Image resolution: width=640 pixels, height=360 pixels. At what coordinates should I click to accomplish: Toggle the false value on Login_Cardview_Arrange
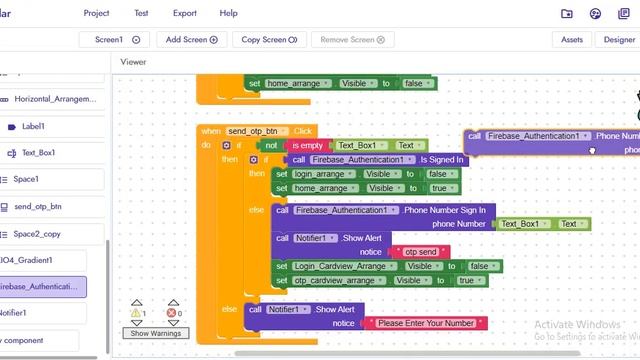pyautogui.click(x=483, y=266)
